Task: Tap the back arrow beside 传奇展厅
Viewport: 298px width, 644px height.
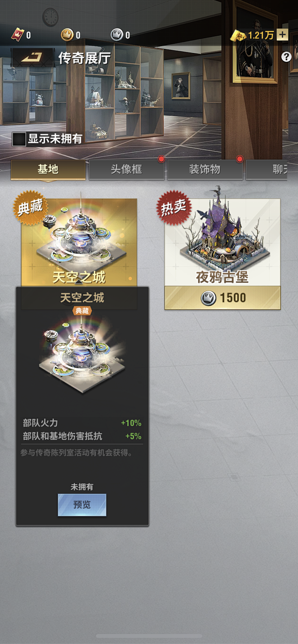Action: 33,57
